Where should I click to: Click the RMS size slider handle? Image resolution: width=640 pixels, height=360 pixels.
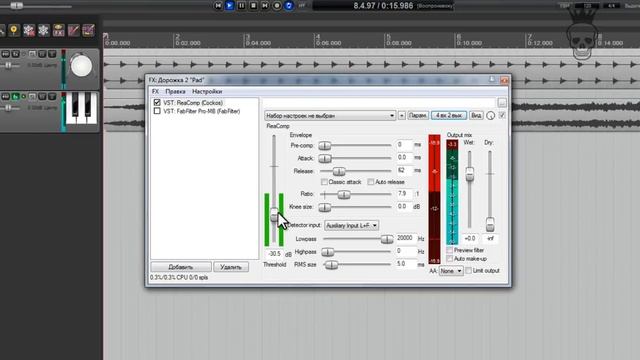pos(331,265)
